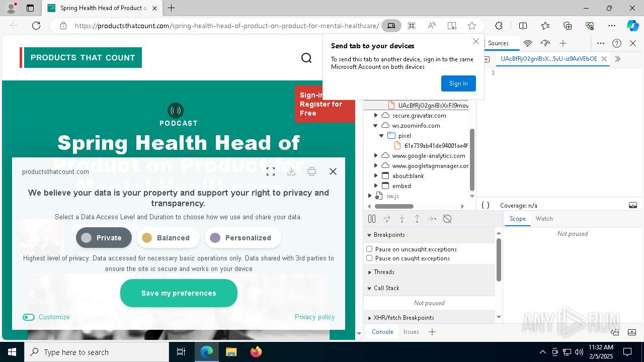
Task: Expand the Threads section
Action: coord(369,272)
